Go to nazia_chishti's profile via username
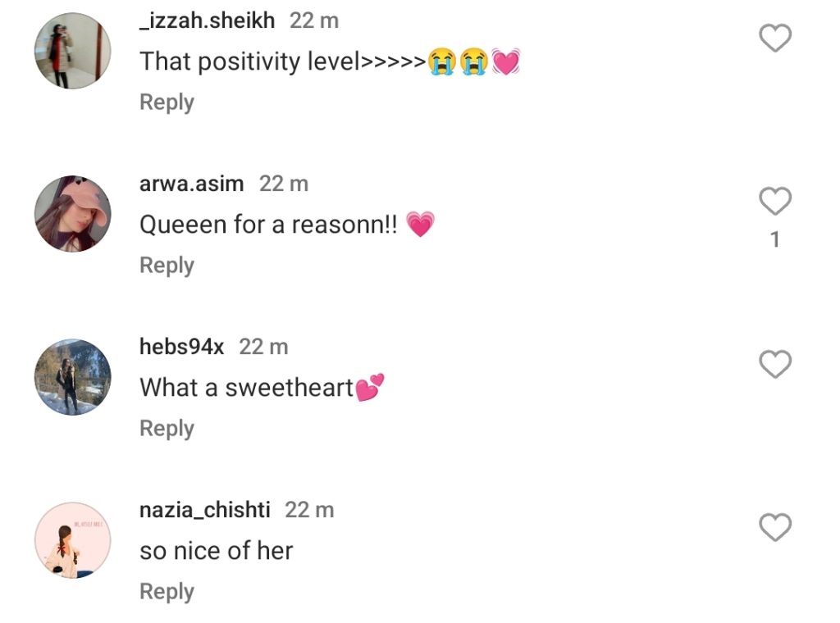This screenshot has height=623, width=840. pos(204,510)
